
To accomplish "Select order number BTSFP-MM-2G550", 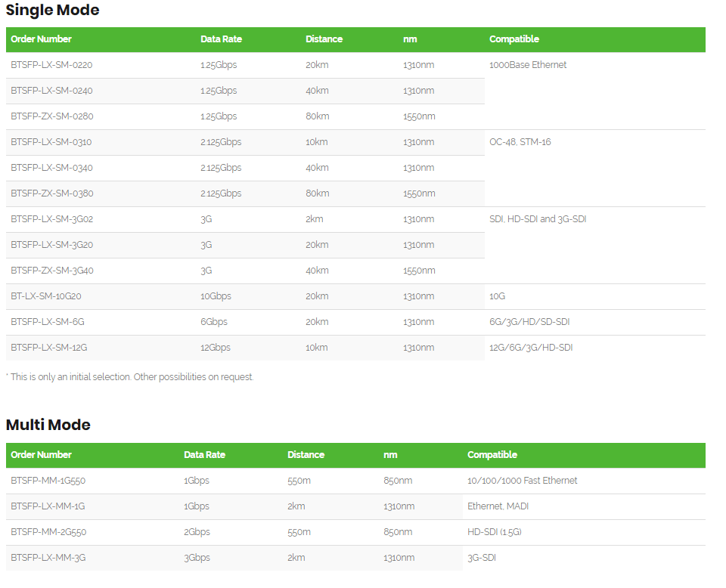I will (48, 532).
